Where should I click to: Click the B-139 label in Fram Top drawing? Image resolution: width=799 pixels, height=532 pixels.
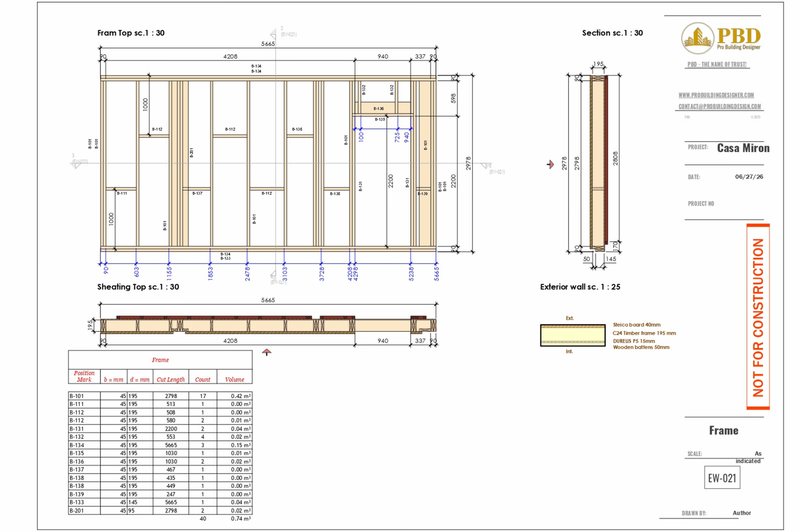point(422,194)
